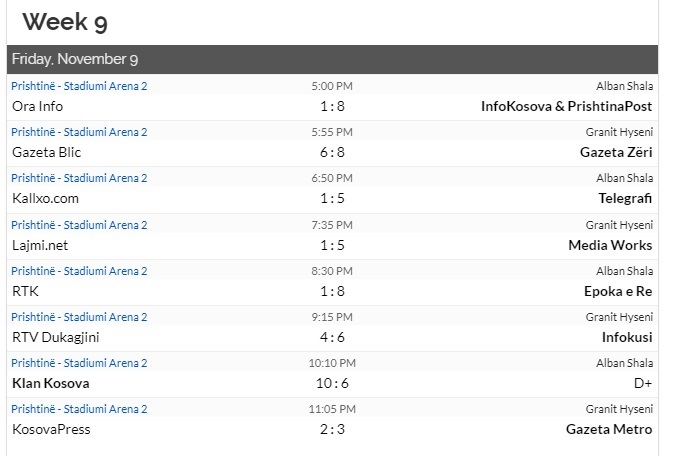Open the Infokusi team page
Image resolution: width=676 pixels, height=456 pixels.
[x=626, y=337]
